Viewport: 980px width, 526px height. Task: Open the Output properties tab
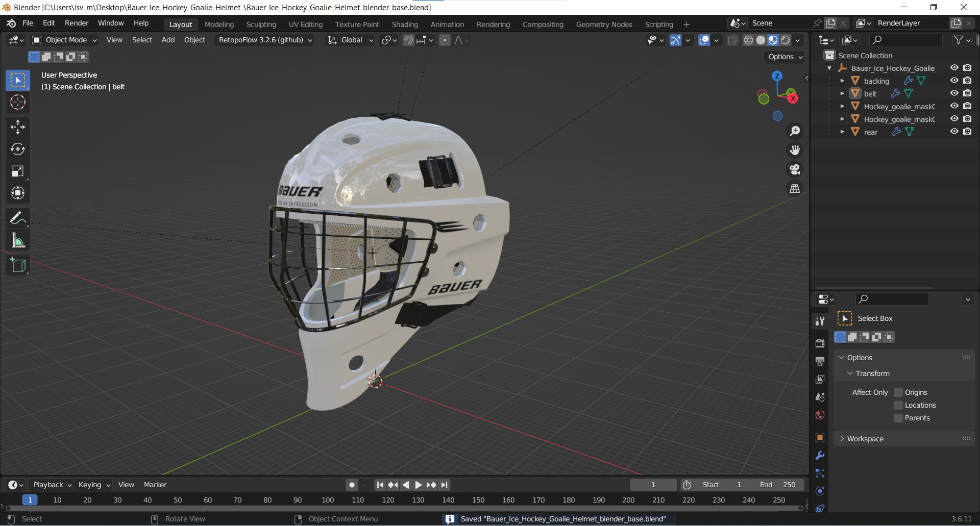pyautogui.click(x=820, y=361)
